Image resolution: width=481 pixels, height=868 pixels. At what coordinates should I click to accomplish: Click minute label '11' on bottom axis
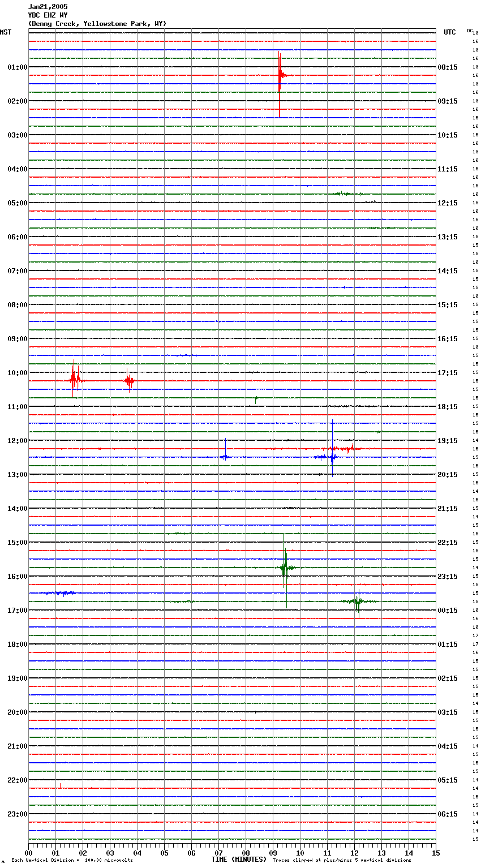click(328, 853)
